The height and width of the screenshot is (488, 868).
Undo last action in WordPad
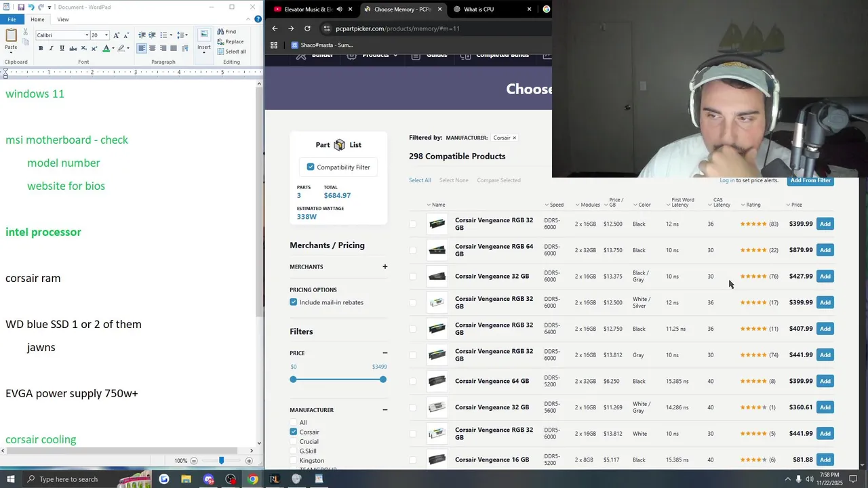pos(31,7)
